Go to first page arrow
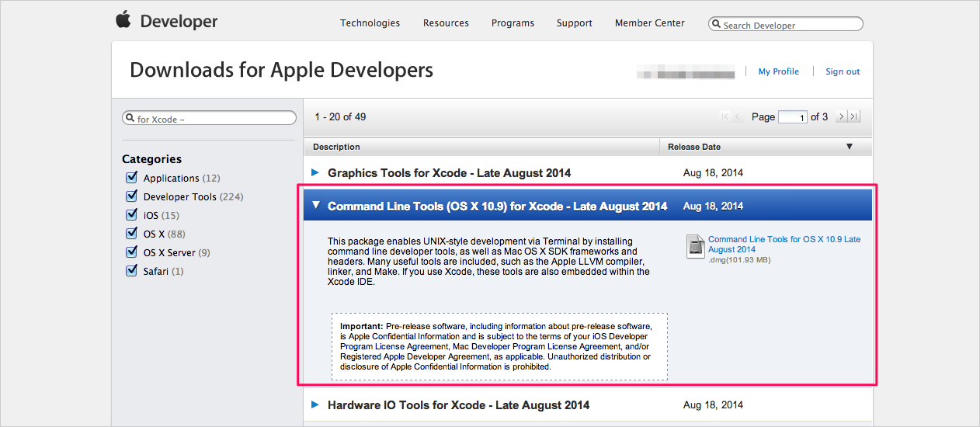 point(725,116)
